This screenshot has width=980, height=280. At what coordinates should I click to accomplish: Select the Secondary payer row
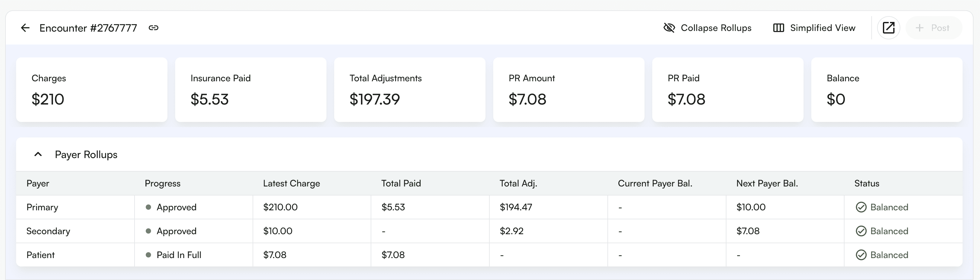click(48, 231)
